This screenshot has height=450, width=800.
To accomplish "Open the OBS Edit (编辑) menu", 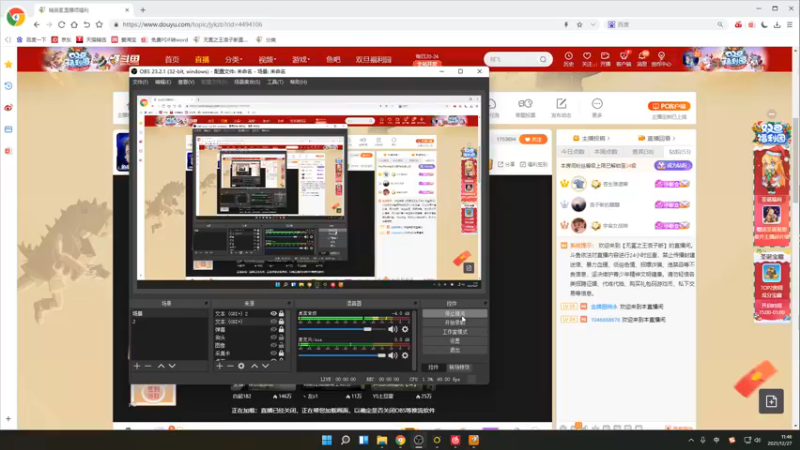I will coord(163,82).
